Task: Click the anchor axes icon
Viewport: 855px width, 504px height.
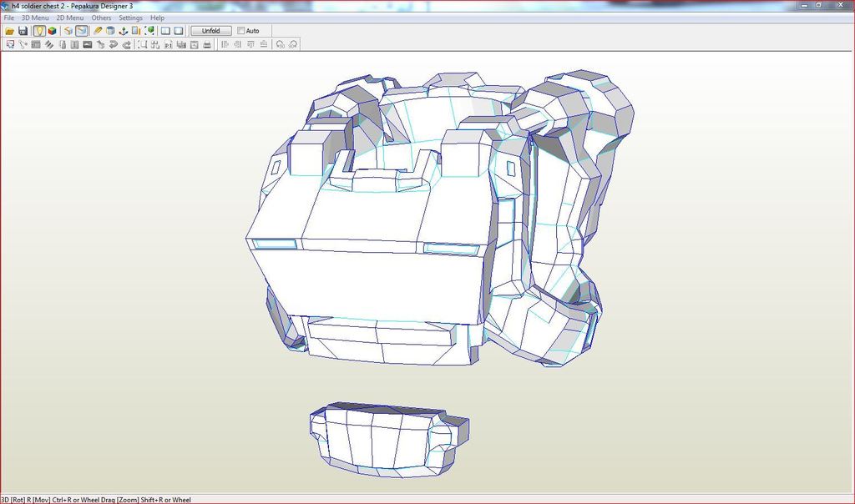Action: point(124,31)
